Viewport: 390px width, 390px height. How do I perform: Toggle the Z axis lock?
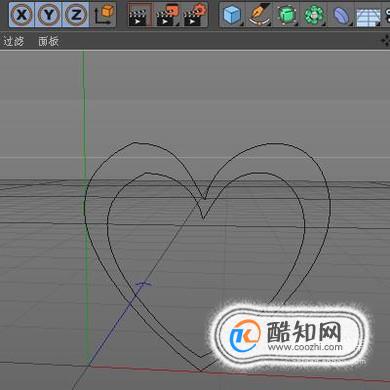tap(76, 14)
